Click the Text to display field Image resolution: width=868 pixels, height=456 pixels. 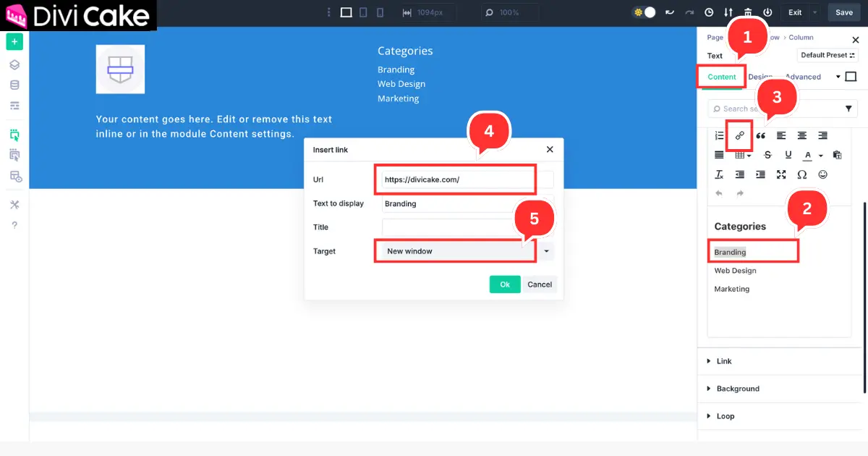[468, 203]
